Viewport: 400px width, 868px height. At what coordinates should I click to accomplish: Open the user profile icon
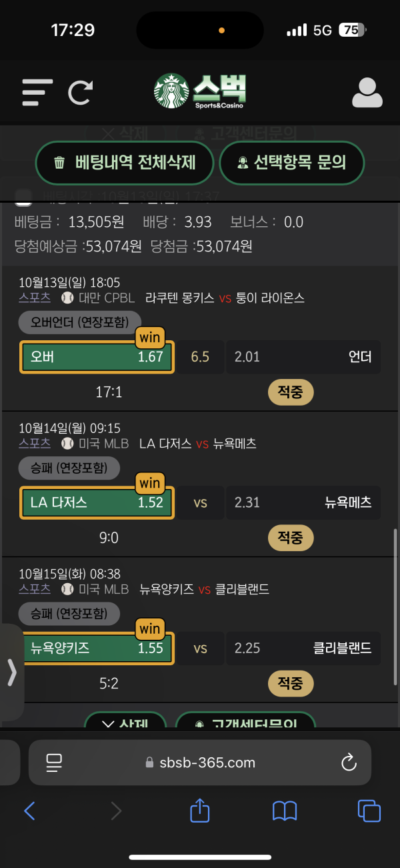[x=367, y=93]
